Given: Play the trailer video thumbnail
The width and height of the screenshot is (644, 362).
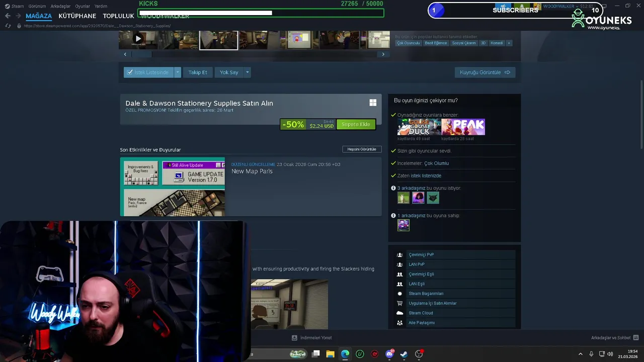Looking at the screenshot, I should tap(138, 39).
